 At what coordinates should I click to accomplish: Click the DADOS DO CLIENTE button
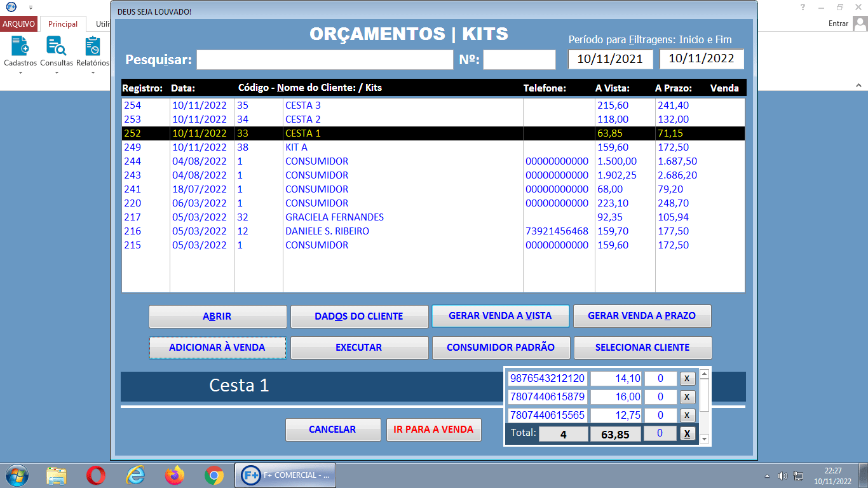click(359, 316)
